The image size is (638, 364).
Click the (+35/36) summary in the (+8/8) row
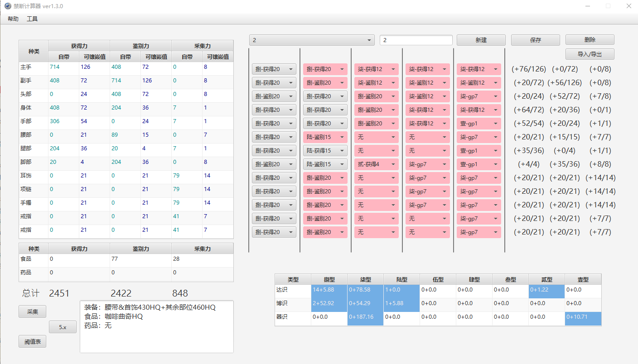click(x=565, y=164)
